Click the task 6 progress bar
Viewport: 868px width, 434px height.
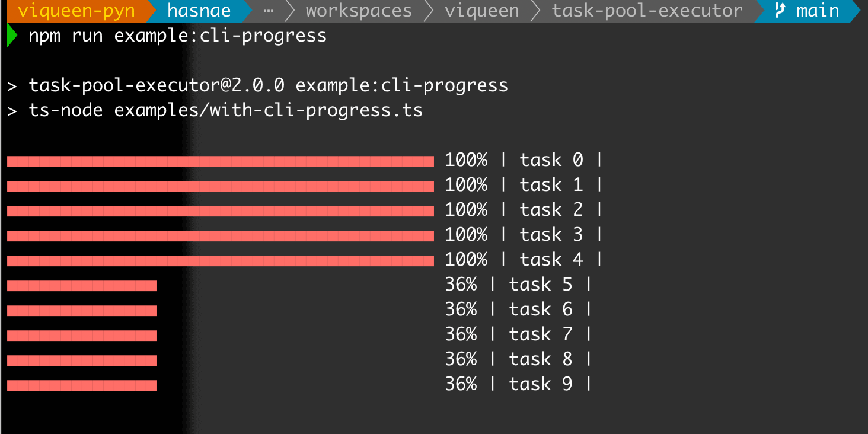point(82,311)
